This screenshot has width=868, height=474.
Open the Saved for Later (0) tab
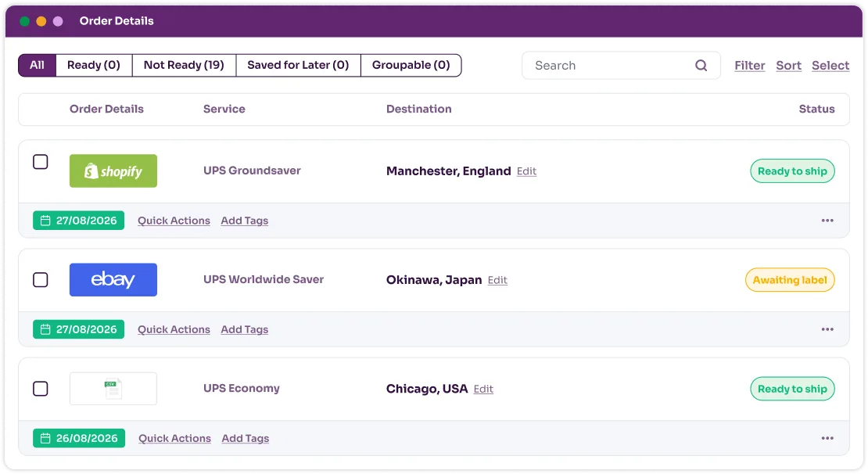point(298,66)
